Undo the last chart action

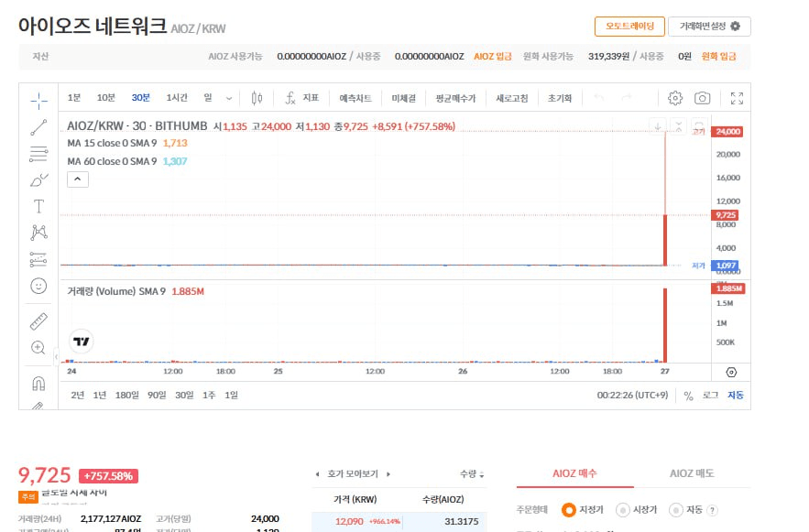(x=599, y=98)
